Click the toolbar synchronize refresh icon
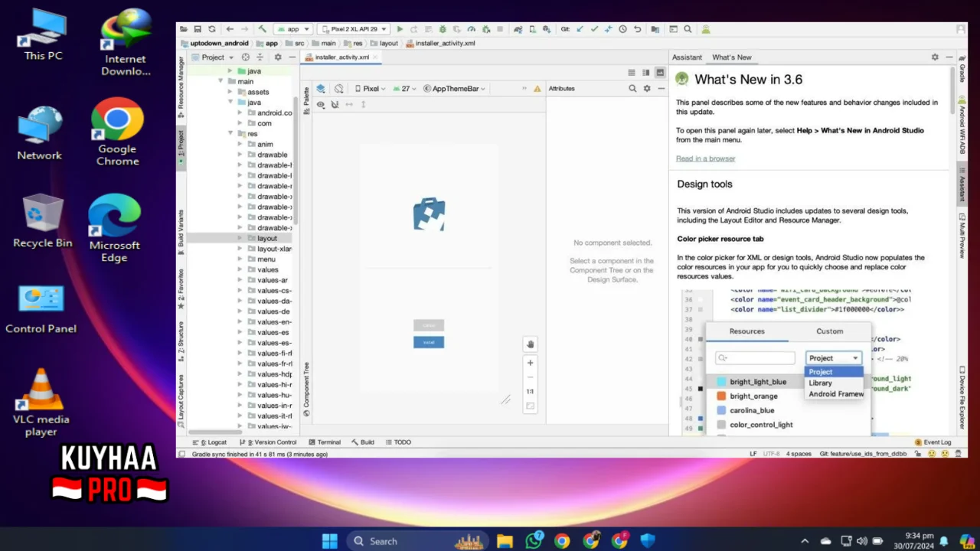This screenshot has height=551, width=980. pos(212,29)
